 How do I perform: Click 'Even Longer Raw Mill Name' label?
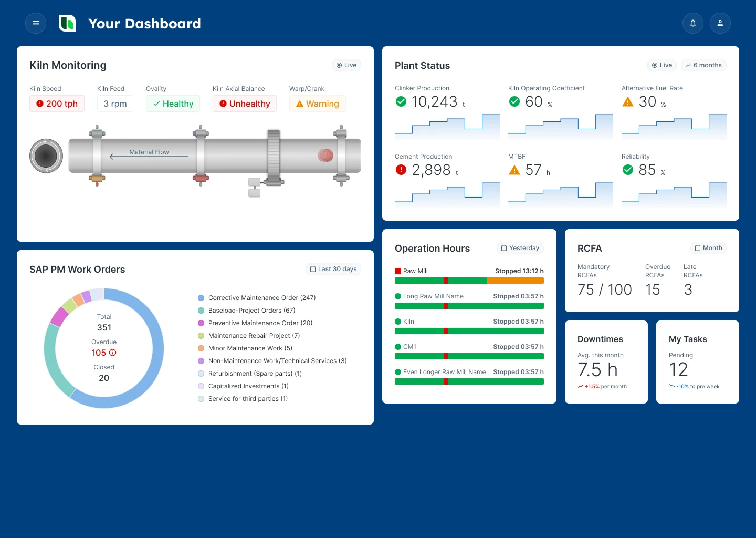pyautogui.click(x=444, y=372)
